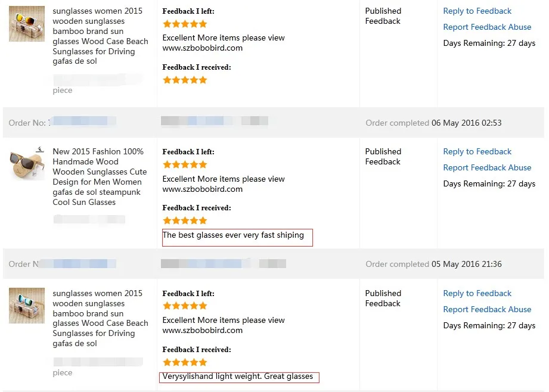Report Feedback Abuse for the last listing
Screen dimensions: 549x392
tap(487, 309)
